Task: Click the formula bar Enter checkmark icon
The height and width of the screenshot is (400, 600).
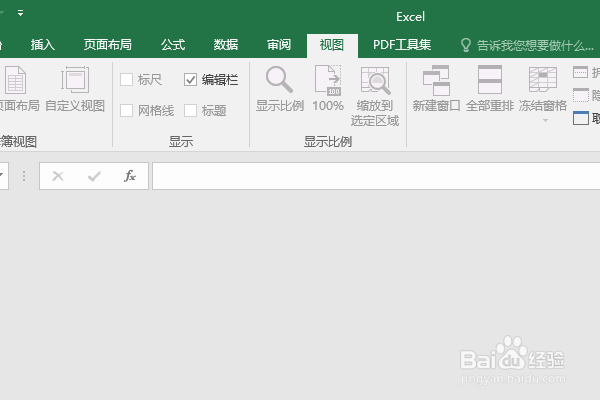Action: tap(94, 176)
